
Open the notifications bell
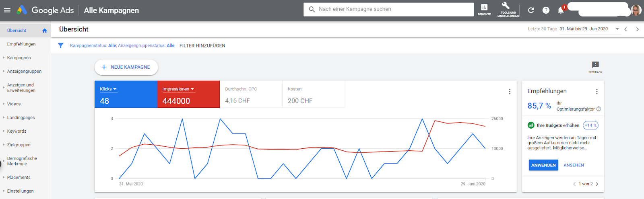[561, 10]
